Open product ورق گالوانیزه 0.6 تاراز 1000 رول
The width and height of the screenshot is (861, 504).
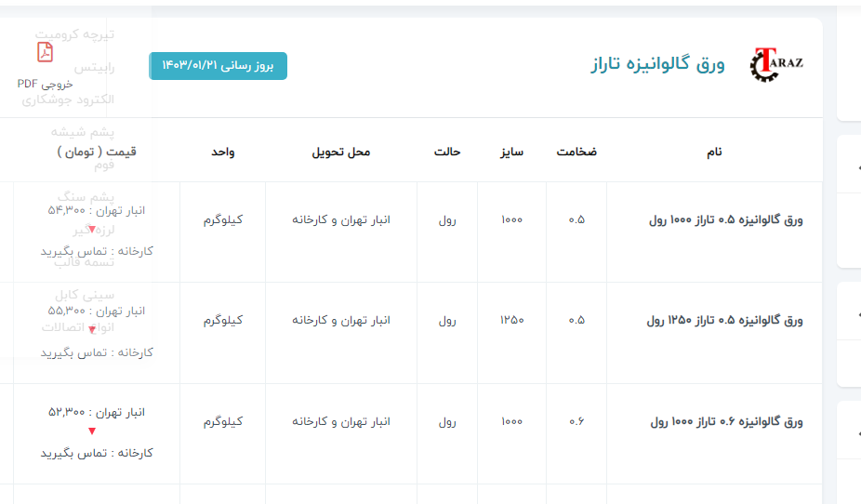click(x=724, y=422)
